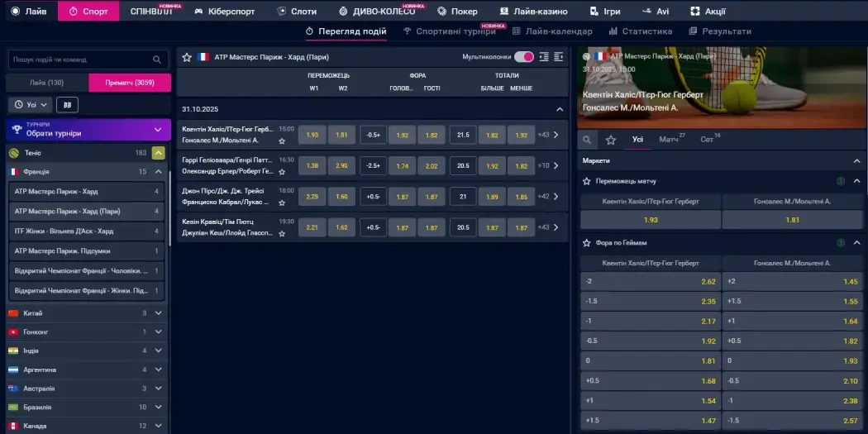This screenshot has height=434, width=868.
Task: Switch to the Сет markets tab
Action: [708, 140]
